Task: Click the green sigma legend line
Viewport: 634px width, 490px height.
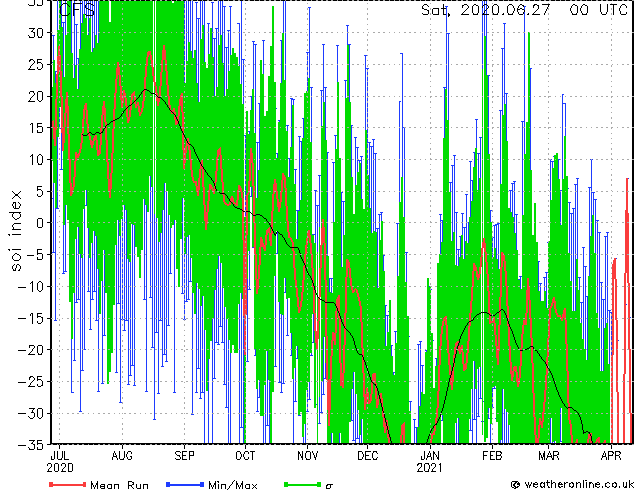Action: [x=303, y=484]
